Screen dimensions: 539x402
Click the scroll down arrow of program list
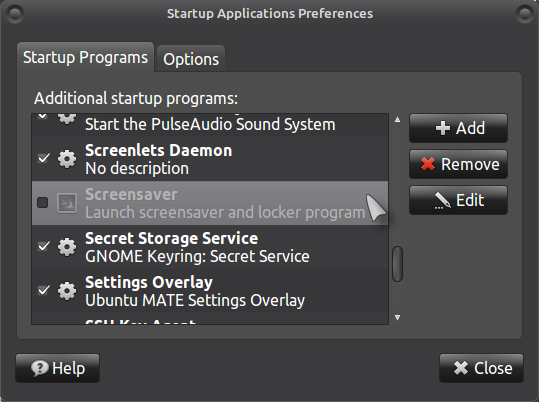(x=397, y=317)
